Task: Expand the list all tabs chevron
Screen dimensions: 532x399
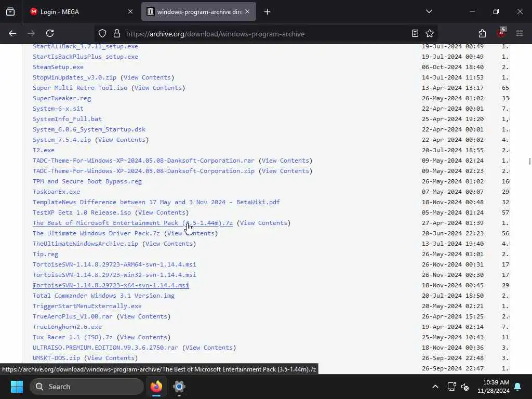Action: click(x=429, y=11)
